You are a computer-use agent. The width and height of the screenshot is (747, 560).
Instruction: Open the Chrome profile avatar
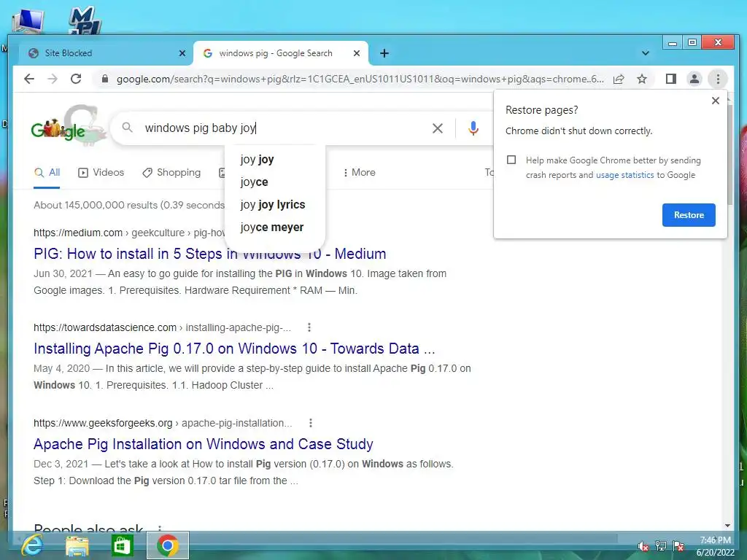coord(694,79)
